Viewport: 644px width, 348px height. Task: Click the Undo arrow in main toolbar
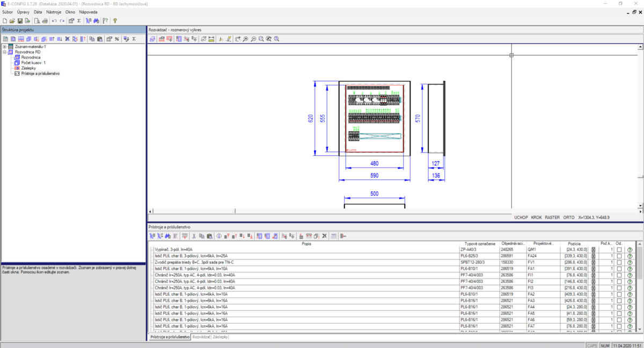click(54, 21)
